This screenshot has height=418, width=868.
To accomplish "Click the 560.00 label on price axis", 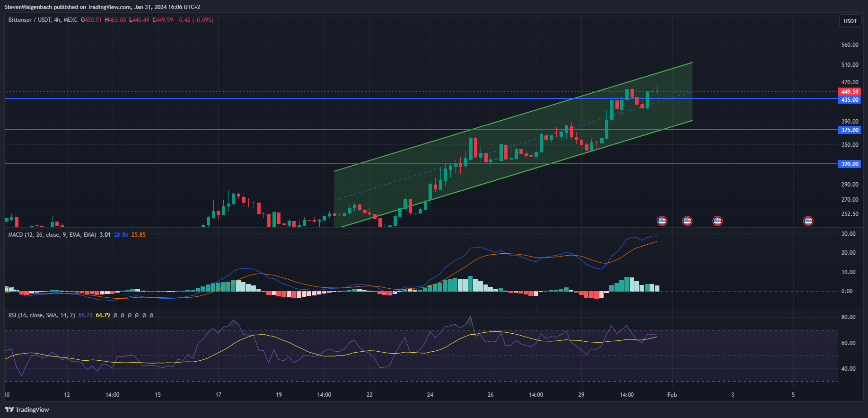I will coord(850,45).
